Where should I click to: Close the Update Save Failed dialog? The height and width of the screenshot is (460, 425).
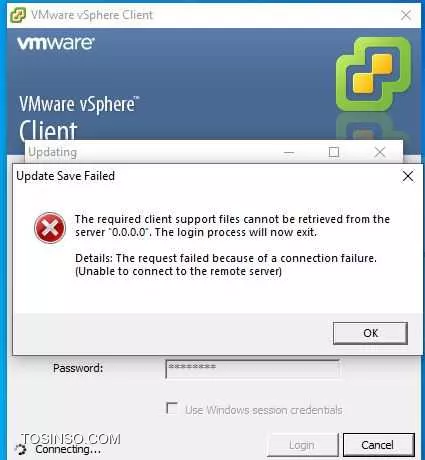click(408, 176)
